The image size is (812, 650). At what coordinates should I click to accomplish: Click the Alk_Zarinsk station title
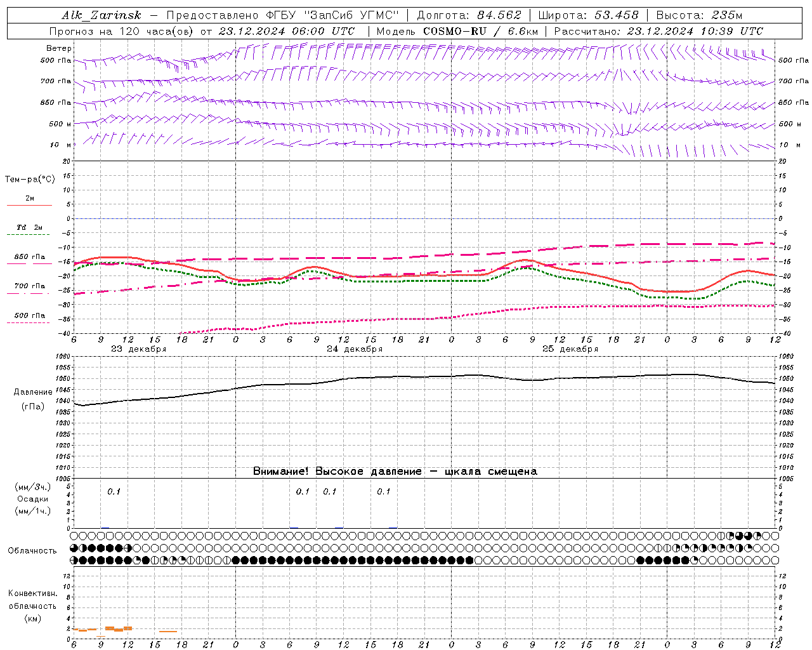(x=101, y=15)
